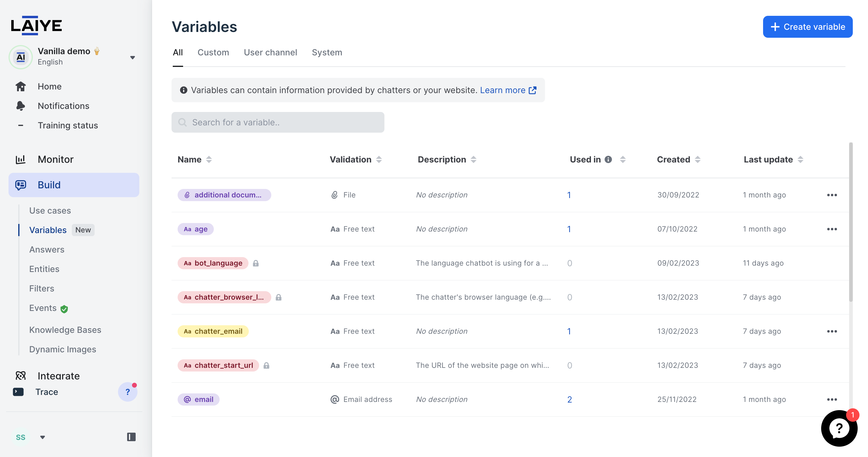Switch to the System tab
This screenshot has height=457, width=868.
coord(327,53)
